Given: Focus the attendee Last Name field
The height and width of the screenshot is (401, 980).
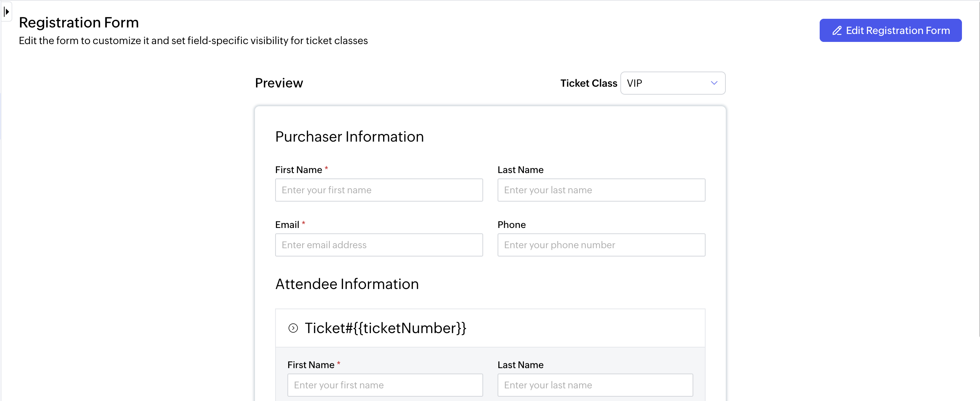Looking at the screenshot, I should pos(595,385).
